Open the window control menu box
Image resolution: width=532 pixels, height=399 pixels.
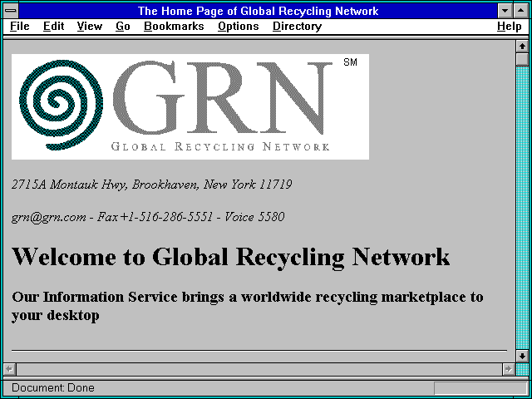[11, 11]
